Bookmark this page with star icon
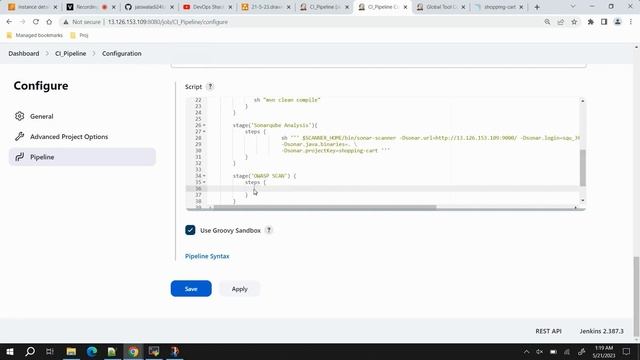640x360 pixels. pos(574,22)
